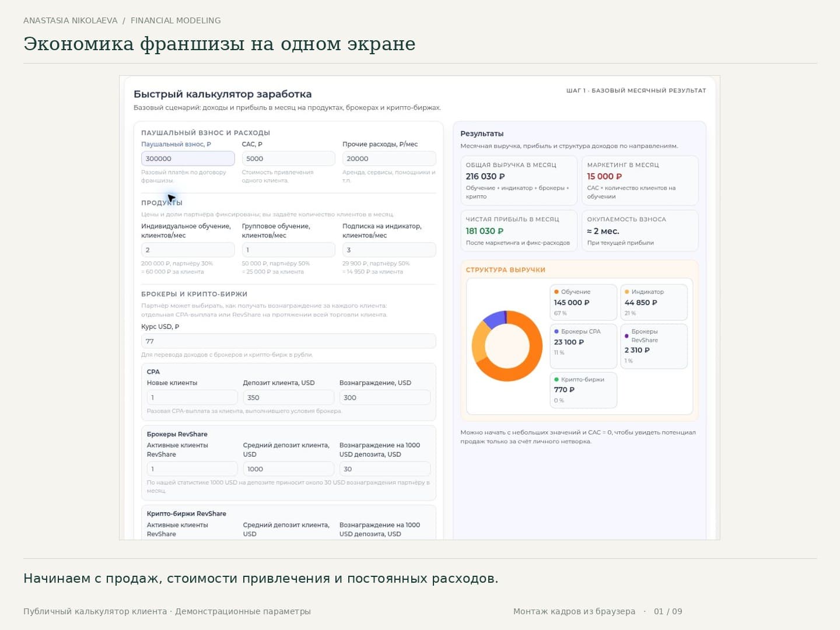Click the revenue structure donut chart

(x=507, y=346)
